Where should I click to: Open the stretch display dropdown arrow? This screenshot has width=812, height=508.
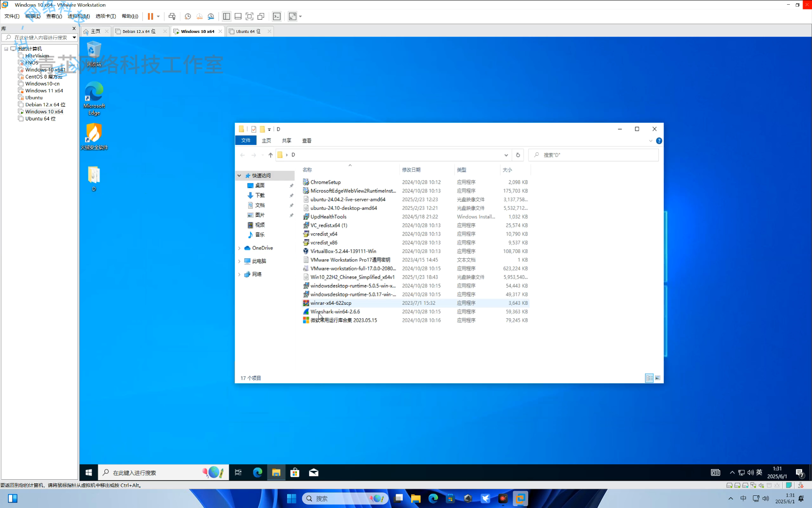(300, 16)
